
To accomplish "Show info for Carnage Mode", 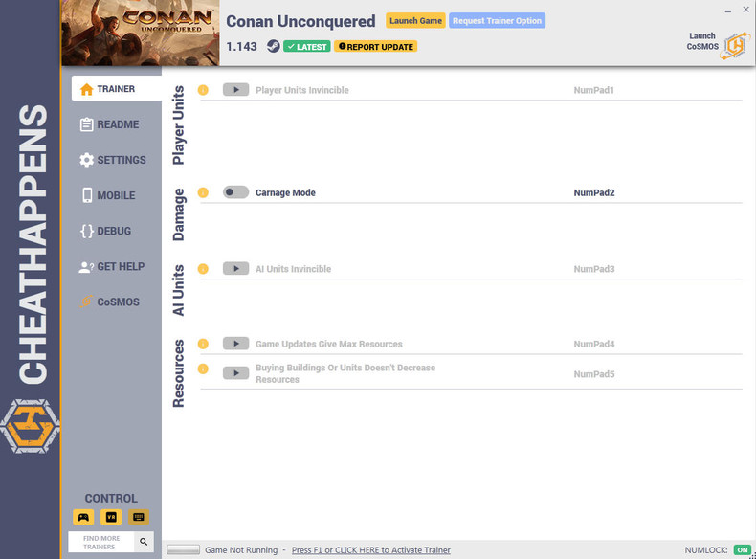I will coord(203,192).
